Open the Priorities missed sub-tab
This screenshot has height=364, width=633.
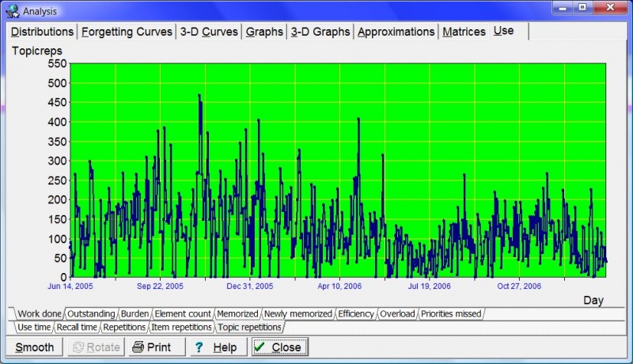(x=451, y=314)
